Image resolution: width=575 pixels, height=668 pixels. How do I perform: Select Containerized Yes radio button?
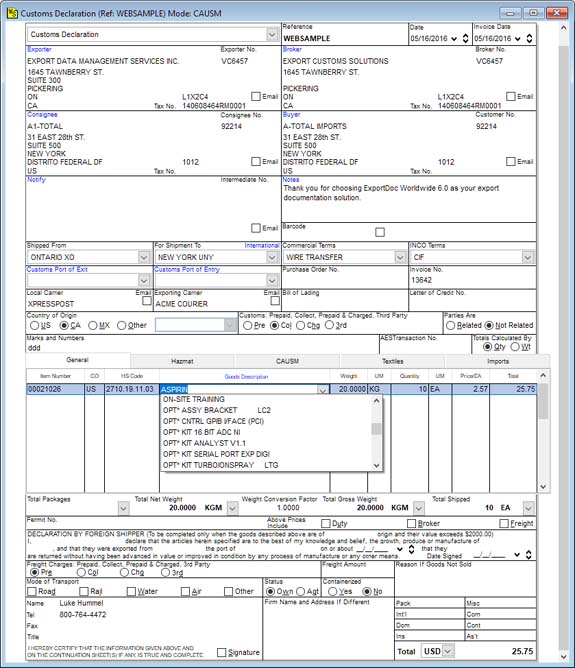coord(333,591)
